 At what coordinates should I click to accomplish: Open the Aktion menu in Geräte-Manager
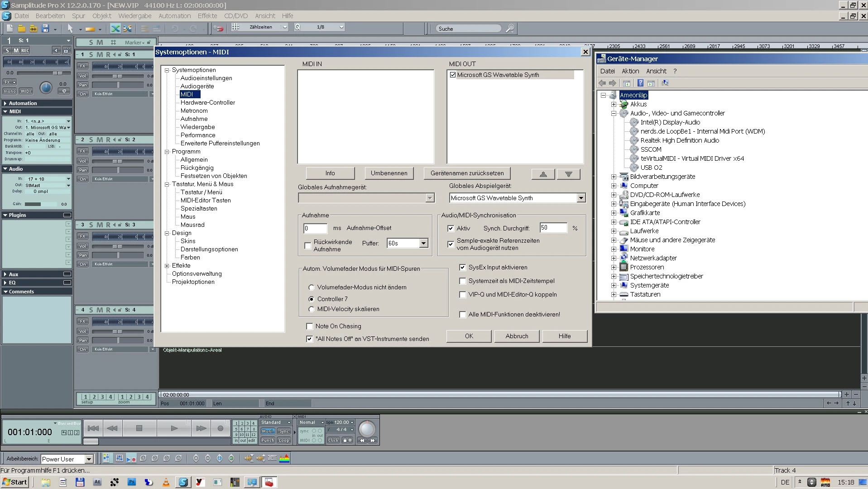pyautogui.click(x=630, y=71)
